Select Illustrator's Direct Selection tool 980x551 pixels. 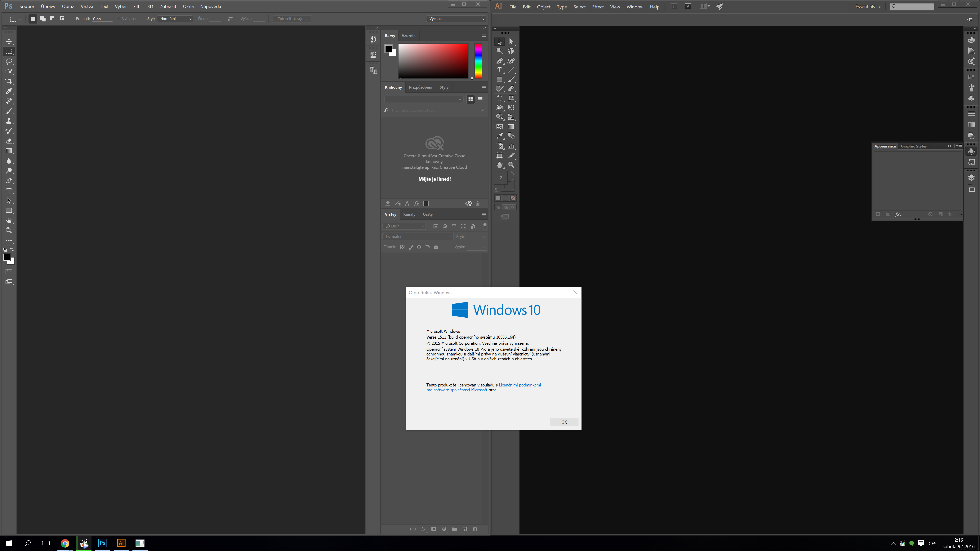tap(511, 42)
